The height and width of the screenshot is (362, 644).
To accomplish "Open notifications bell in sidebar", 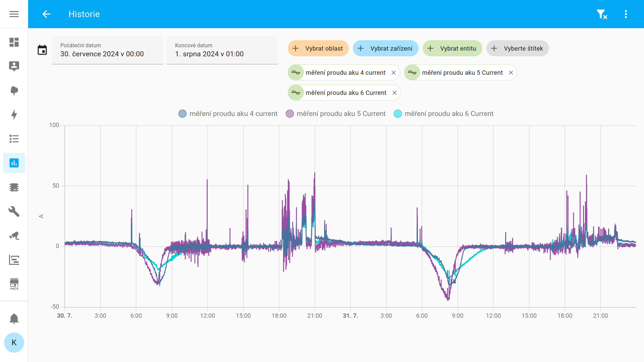I will [x=14, y=318].
